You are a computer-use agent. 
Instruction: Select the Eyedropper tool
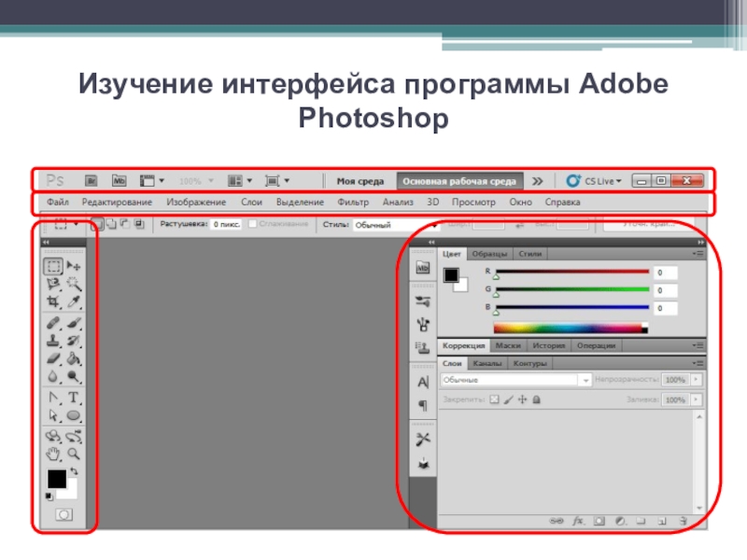[x=74, y=301]
